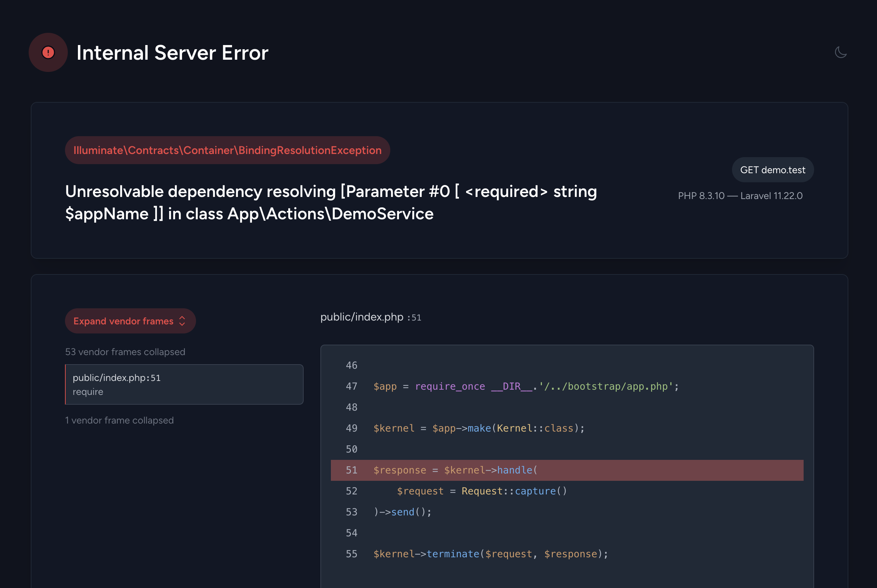
Task: Click line number 46 in code viewer
Action: coord(351,365)
